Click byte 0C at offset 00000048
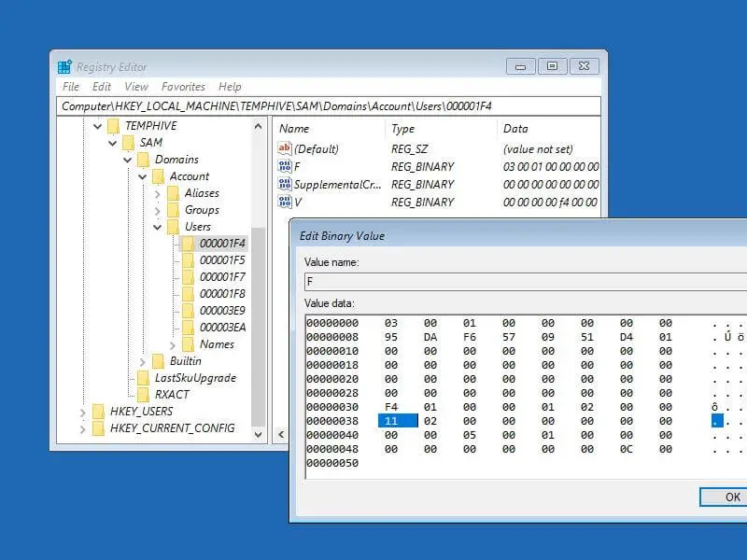The width and height of the screenshot is (747, 560). (x=626, y=449)
